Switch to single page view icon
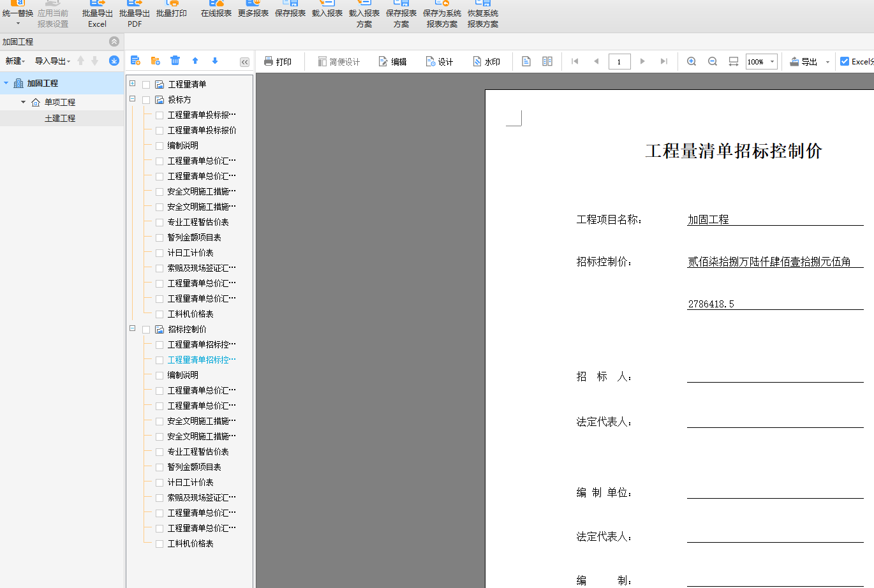The width and height of the screenshot is (874, 588). click(526, 61)
